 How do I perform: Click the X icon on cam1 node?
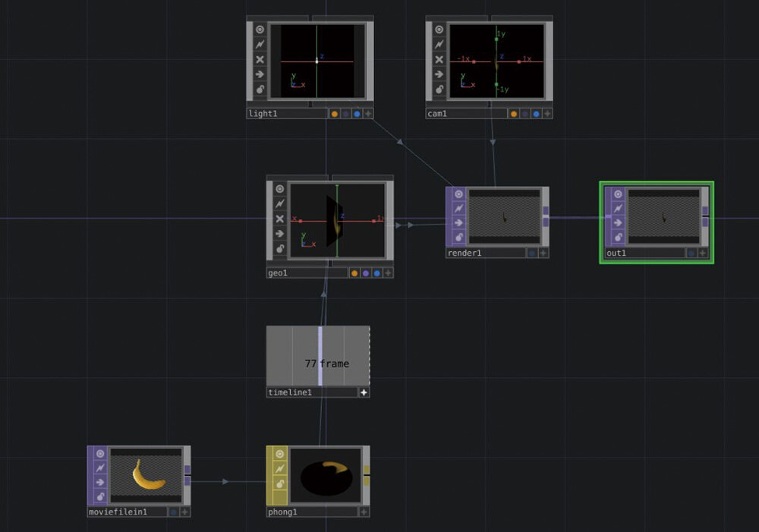439,59
